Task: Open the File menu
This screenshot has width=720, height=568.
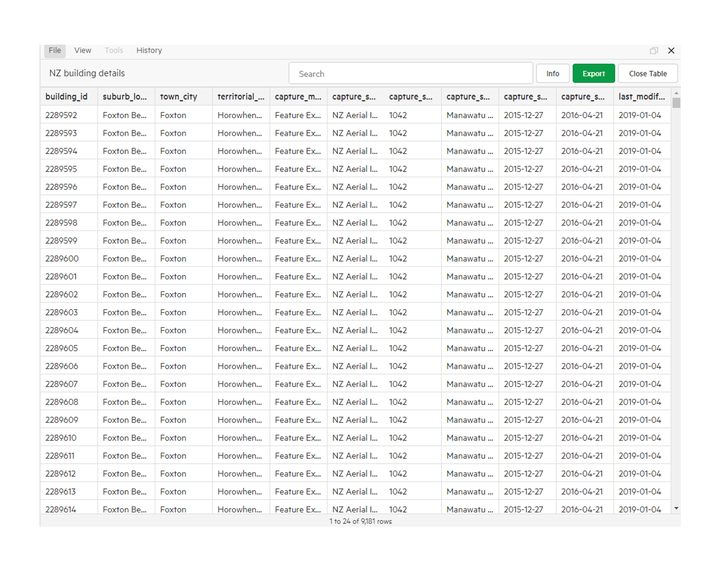Action: [55, 51]
